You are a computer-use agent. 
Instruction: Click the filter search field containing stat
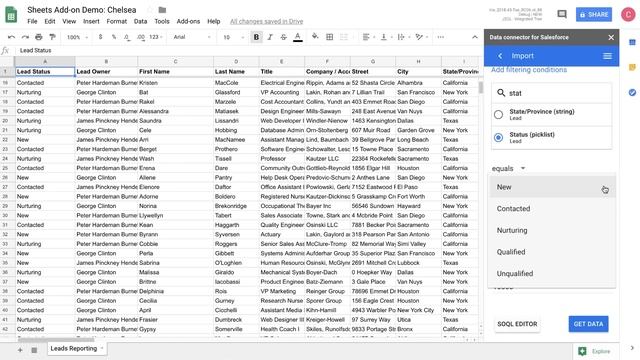[x=551, y=93]
